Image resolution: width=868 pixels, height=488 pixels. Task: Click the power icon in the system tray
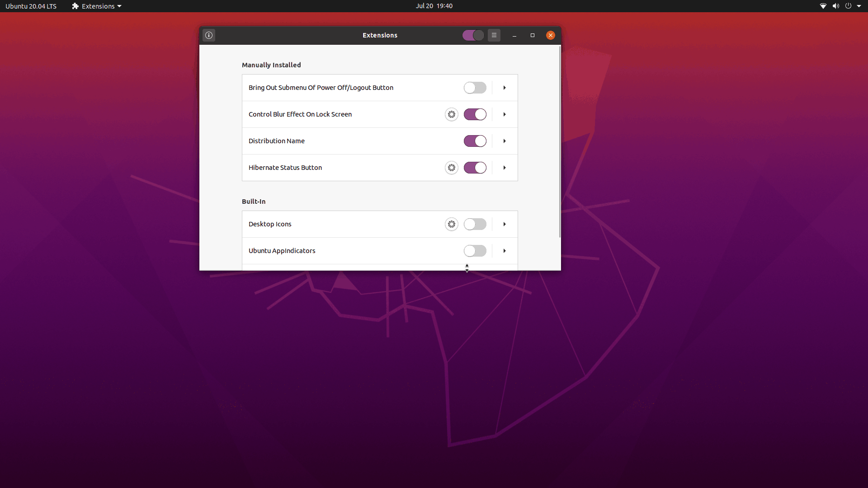[849, 6]
